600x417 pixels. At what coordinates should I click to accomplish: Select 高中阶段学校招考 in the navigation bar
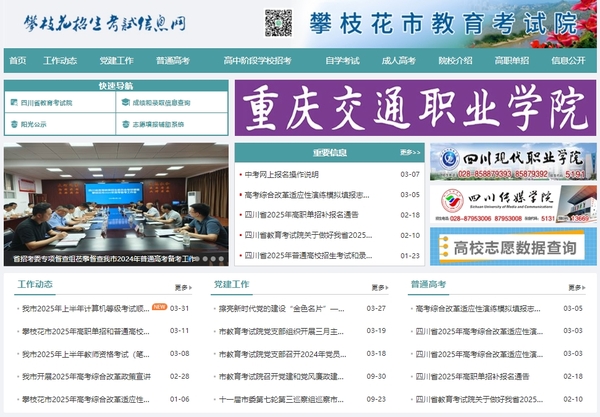pyautogui.click(x=258, y=60)
